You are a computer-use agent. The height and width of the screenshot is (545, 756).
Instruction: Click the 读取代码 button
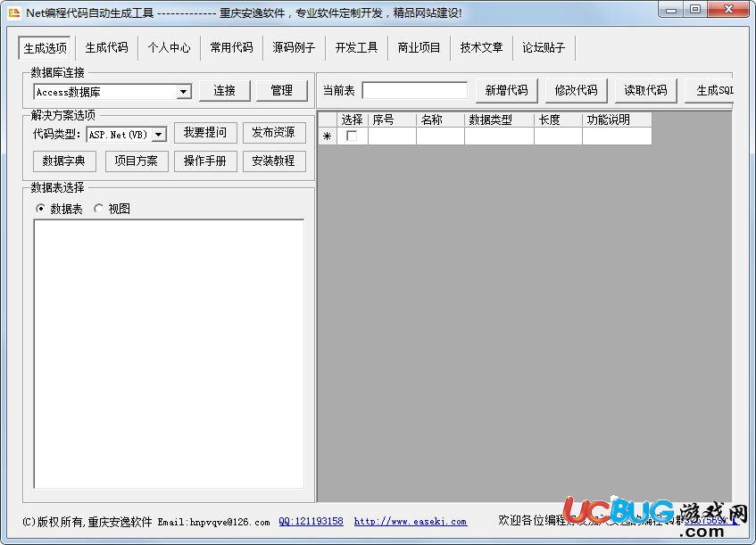click(645, 91)
